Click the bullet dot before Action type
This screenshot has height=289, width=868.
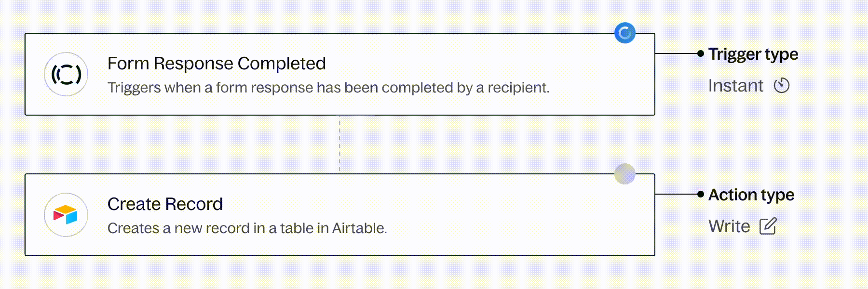pos(701,194)
